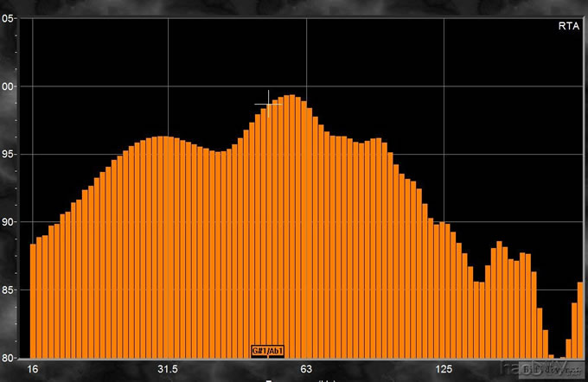Click the rightmost orange bar in the graph
The width and height of the screenshot is (588, 382).
point(580,320)
